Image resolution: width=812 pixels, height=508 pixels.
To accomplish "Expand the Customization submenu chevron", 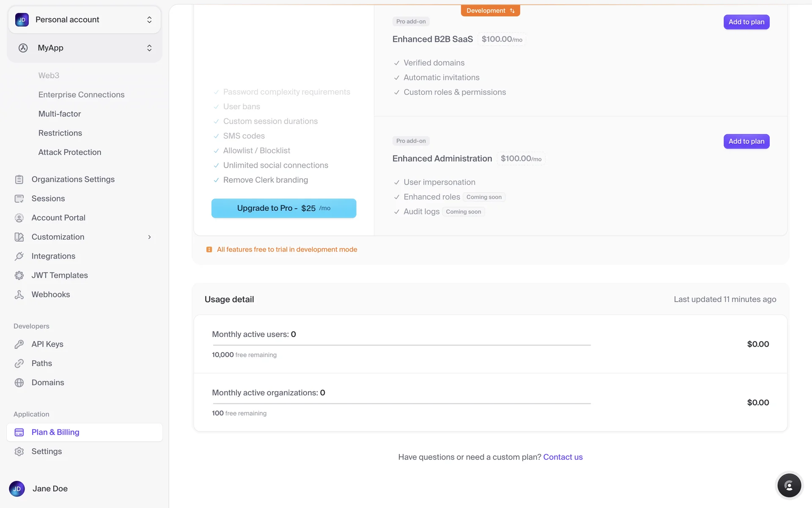I will coord(149,237).
